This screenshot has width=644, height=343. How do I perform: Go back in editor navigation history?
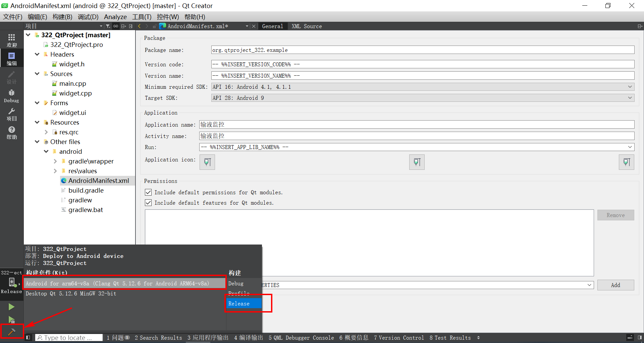140,26
